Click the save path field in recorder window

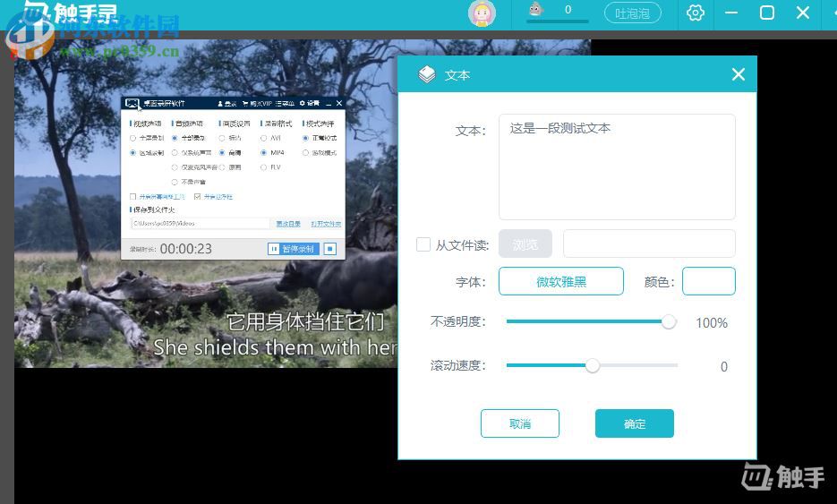[201, 223]
